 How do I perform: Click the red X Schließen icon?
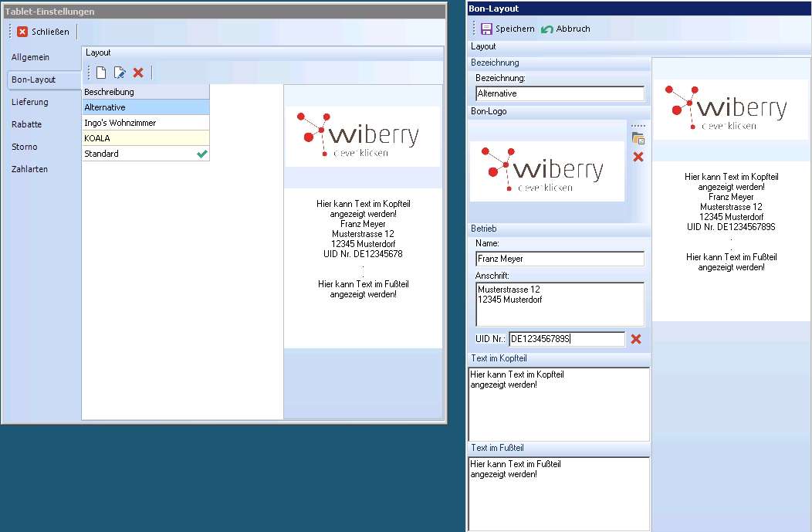[x=22, y=32]
